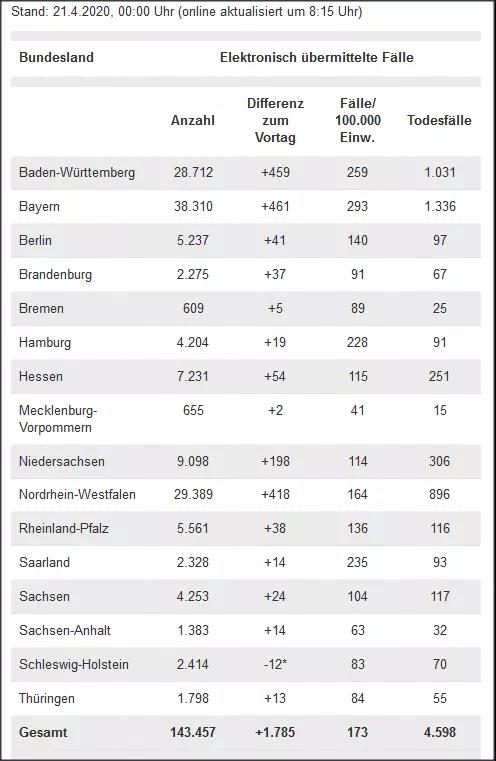This screenshot has height=761, width=496.
Task: Click the Baden-Württemberg row label
Action: [x=77, y=172]
